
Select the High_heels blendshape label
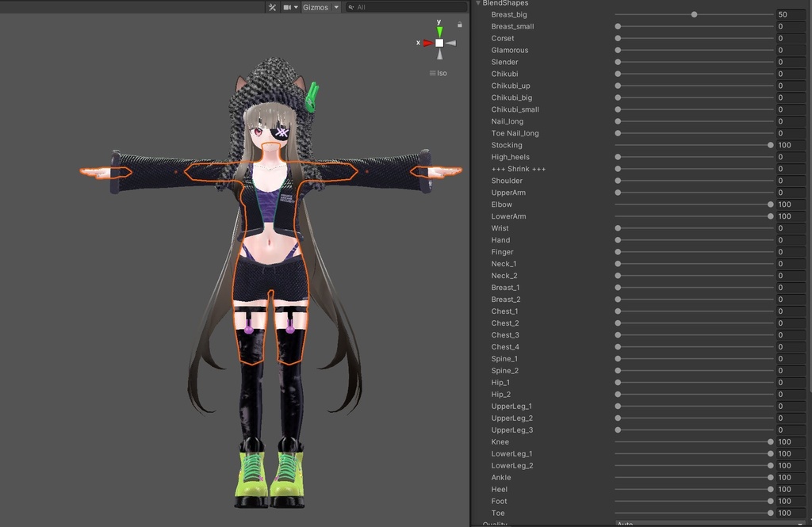click(510, 157)
